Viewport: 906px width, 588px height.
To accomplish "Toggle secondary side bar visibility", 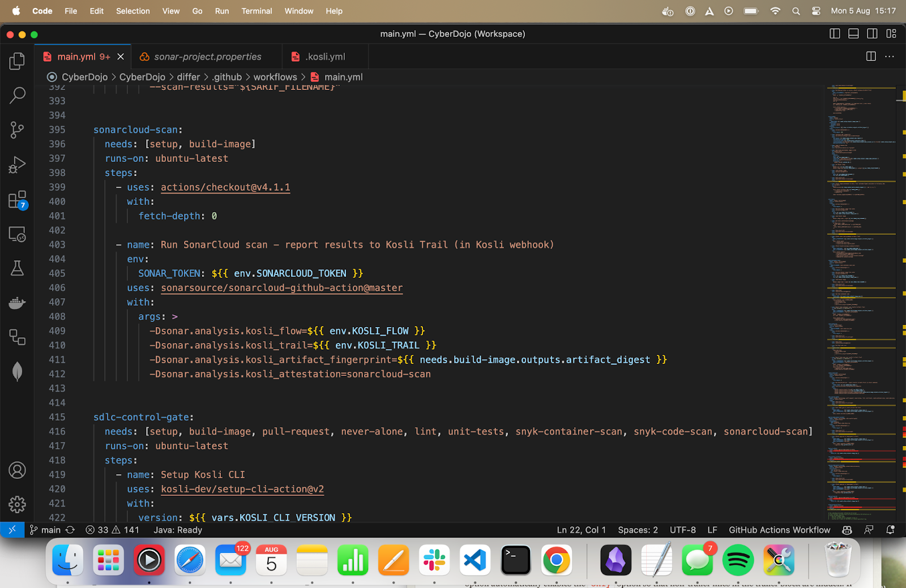I will click(x=872, y=34).
